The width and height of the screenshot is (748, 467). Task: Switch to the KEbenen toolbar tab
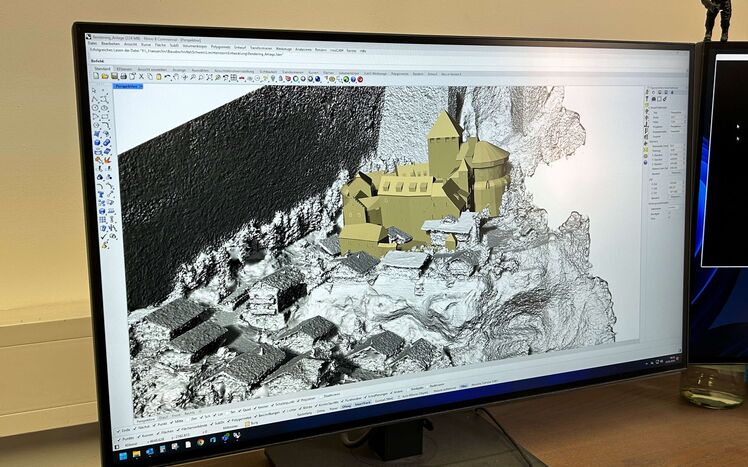click(x=124, y=69)
